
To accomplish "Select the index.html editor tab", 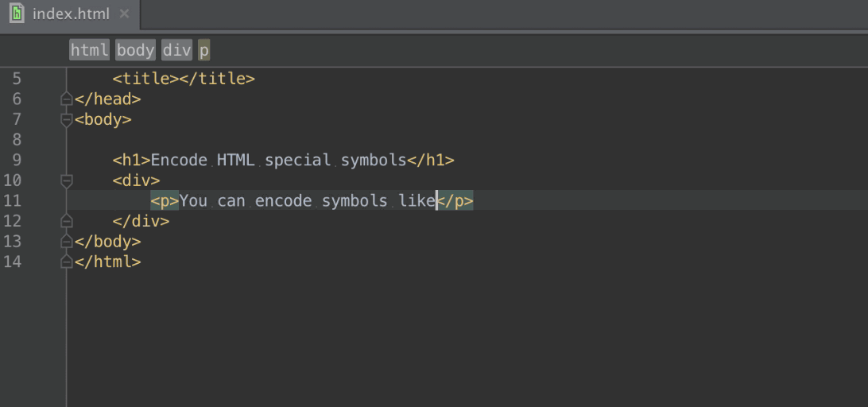I will tap(71, 14).
